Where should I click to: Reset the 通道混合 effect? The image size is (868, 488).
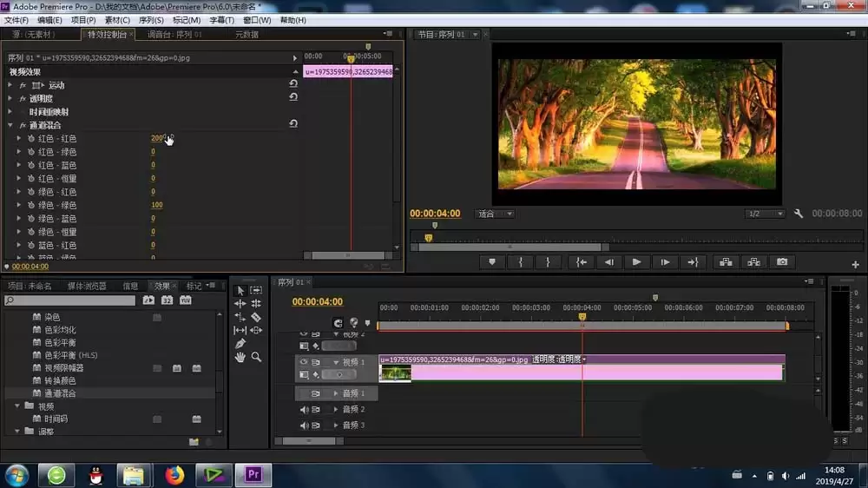[x=293, y=123]
